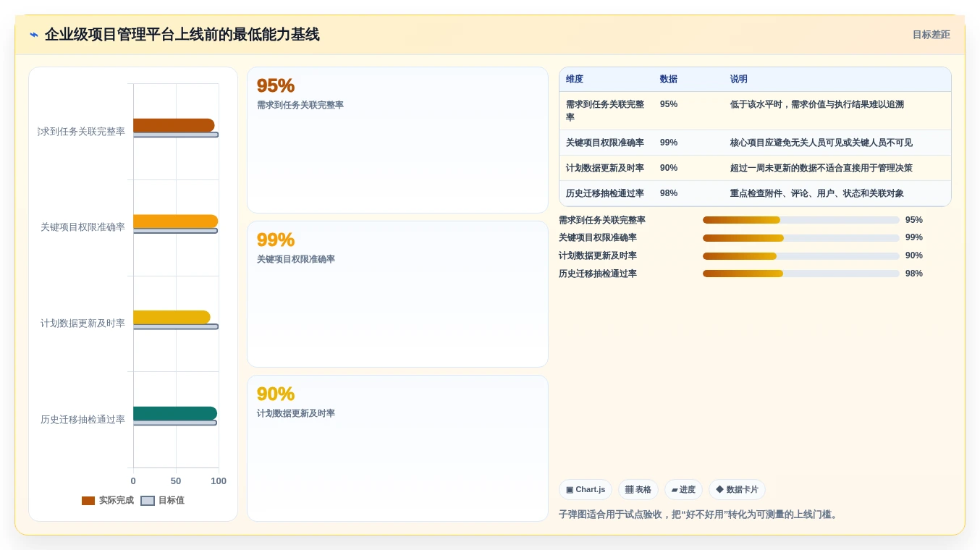Click chart axis label 历史迁移抽检通过率

tap(83, 420)
